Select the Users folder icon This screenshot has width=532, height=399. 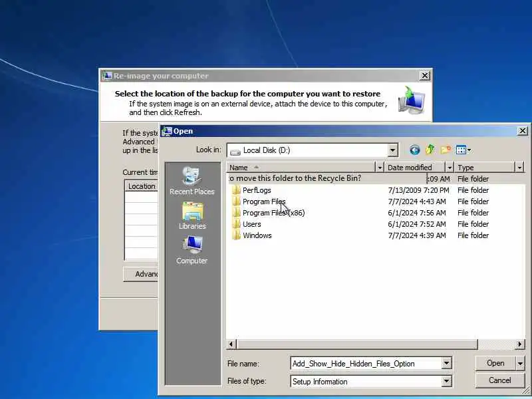click(236, 224)
